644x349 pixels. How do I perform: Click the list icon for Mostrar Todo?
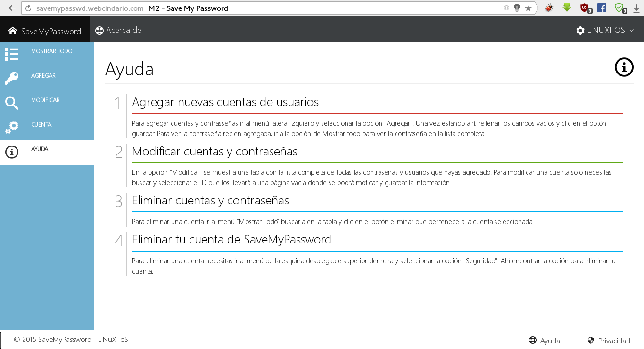click(x=12, y=54)
